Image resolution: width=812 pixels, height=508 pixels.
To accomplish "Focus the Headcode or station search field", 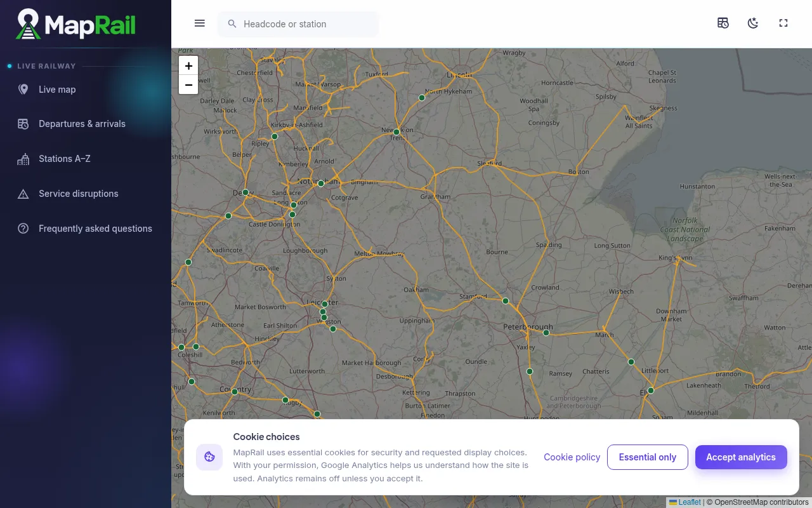I will tap(298, 24).
